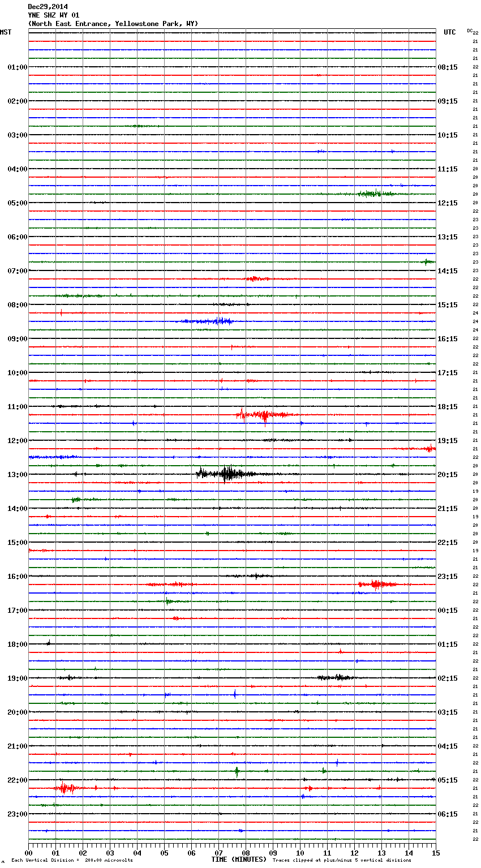Select the 20:00 MST time label
This screenshot has width=481, height=868.
tap(17, 712)
